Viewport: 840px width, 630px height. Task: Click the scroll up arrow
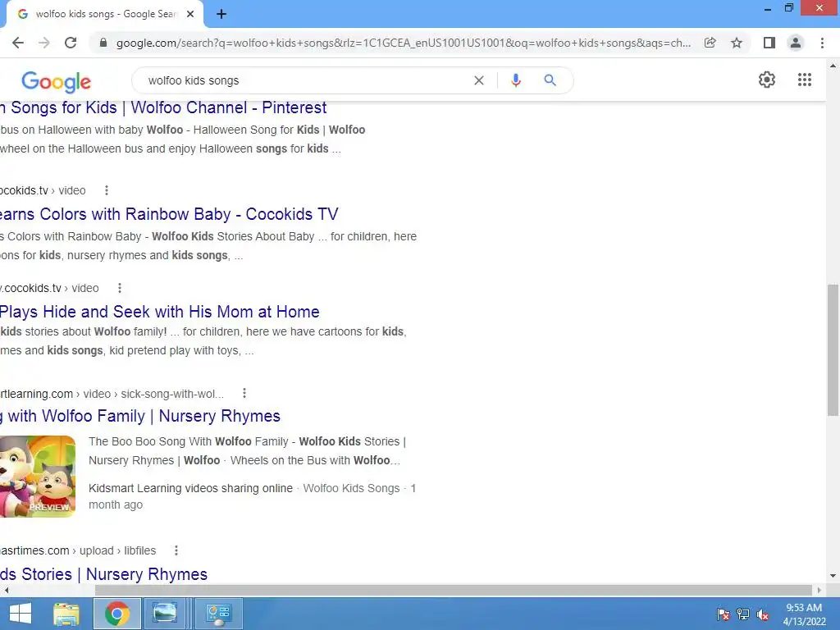pos(833,66)
